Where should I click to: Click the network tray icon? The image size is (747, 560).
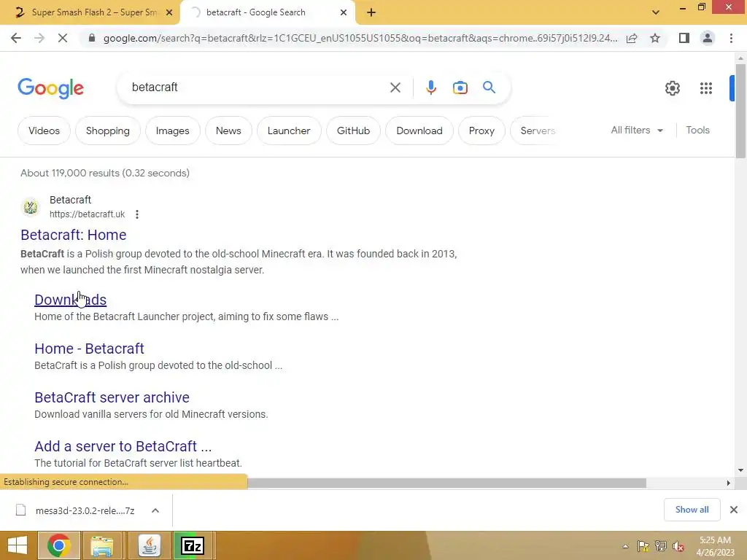[x=661, y=546]
